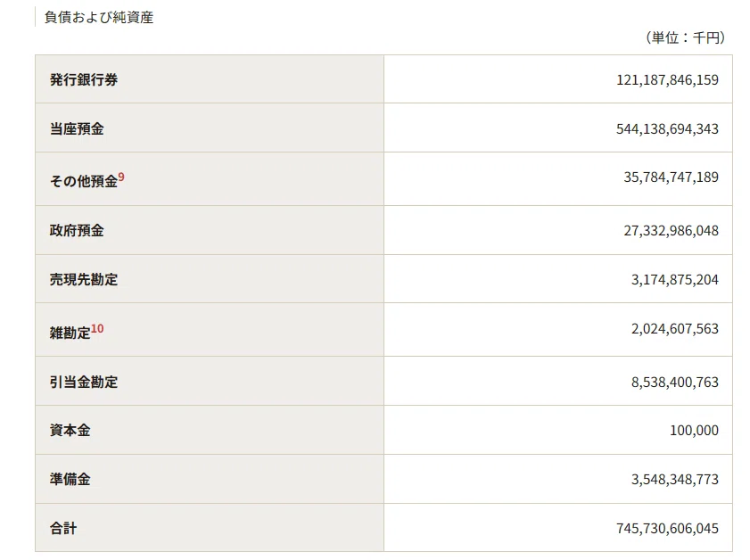Select the value 121,187,846,159
The image size is (750, 560).
coord(667,80)
